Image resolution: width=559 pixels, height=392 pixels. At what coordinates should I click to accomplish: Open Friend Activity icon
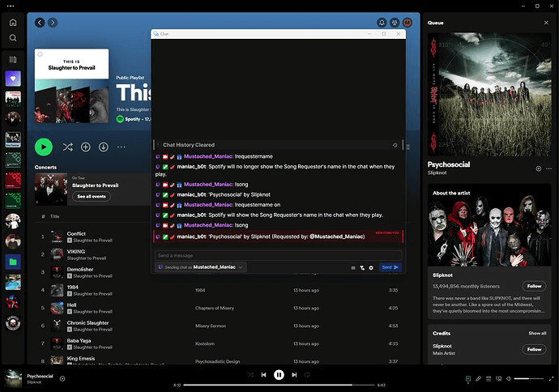point(395,23)
